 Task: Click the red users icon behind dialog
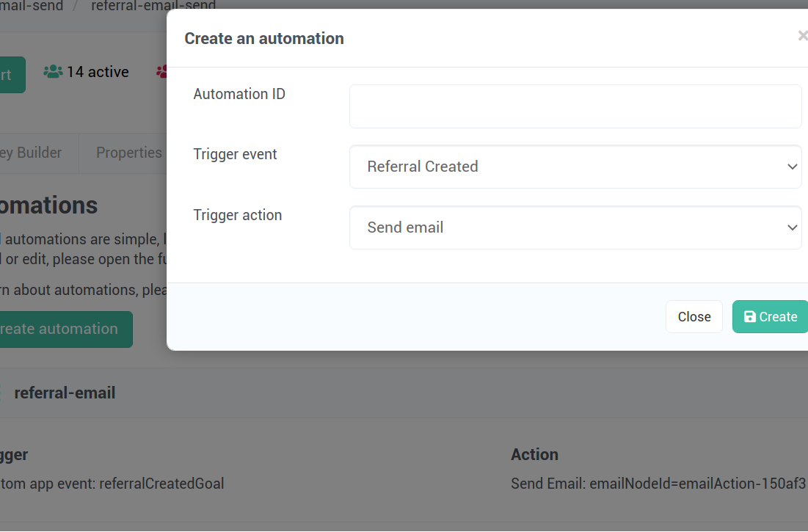(161, 72)
